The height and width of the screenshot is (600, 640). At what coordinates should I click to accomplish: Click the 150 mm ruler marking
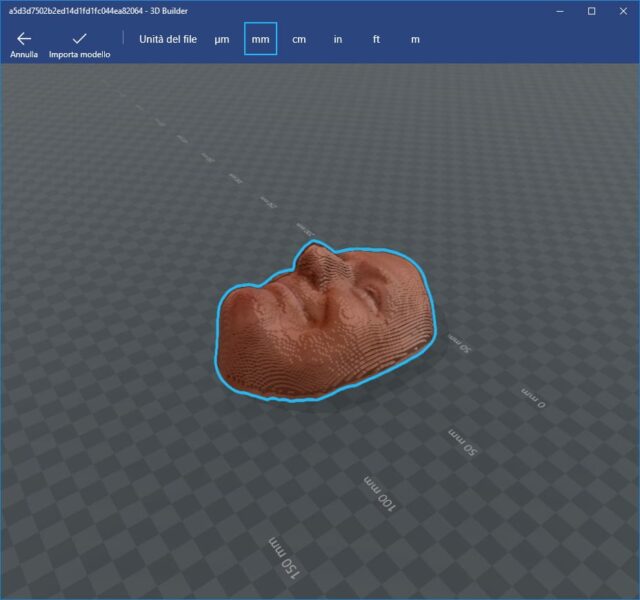285,558
